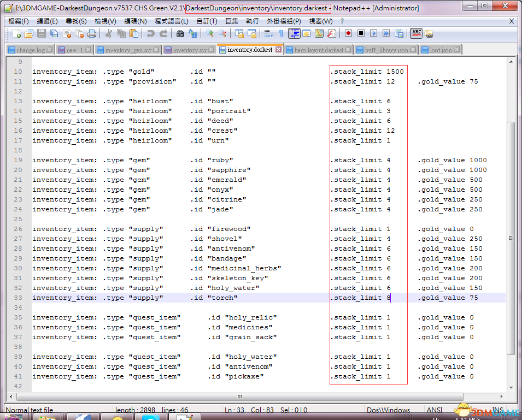Toggle the Indent guide toolbar button
The image size is (522, 420).
[x=294, y=33]
